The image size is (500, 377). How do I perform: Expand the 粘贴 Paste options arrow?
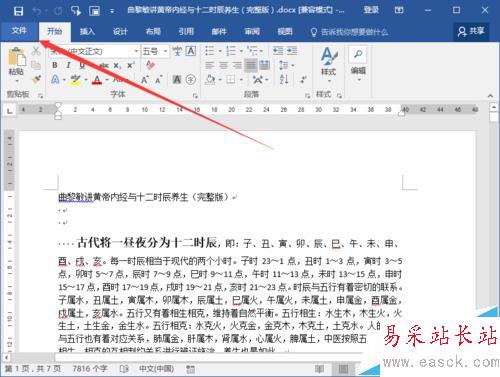pyautogui.click(x=16, y=80)
